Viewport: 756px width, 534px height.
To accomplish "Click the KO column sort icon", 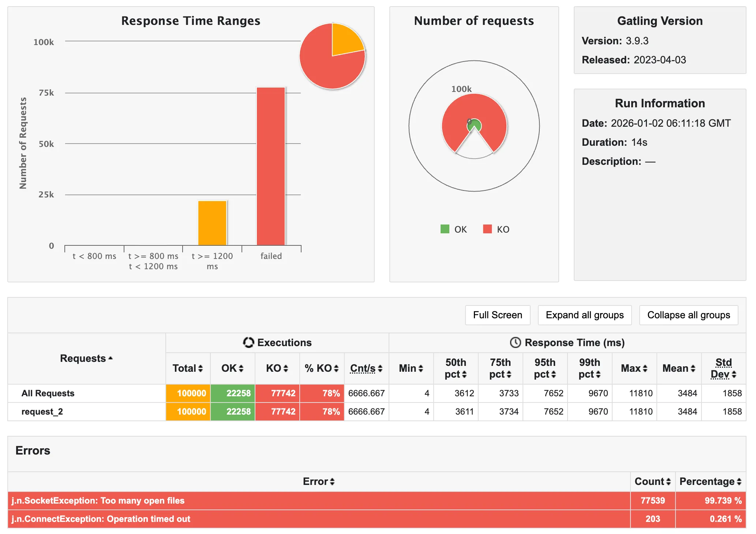I will click(286, 368).
